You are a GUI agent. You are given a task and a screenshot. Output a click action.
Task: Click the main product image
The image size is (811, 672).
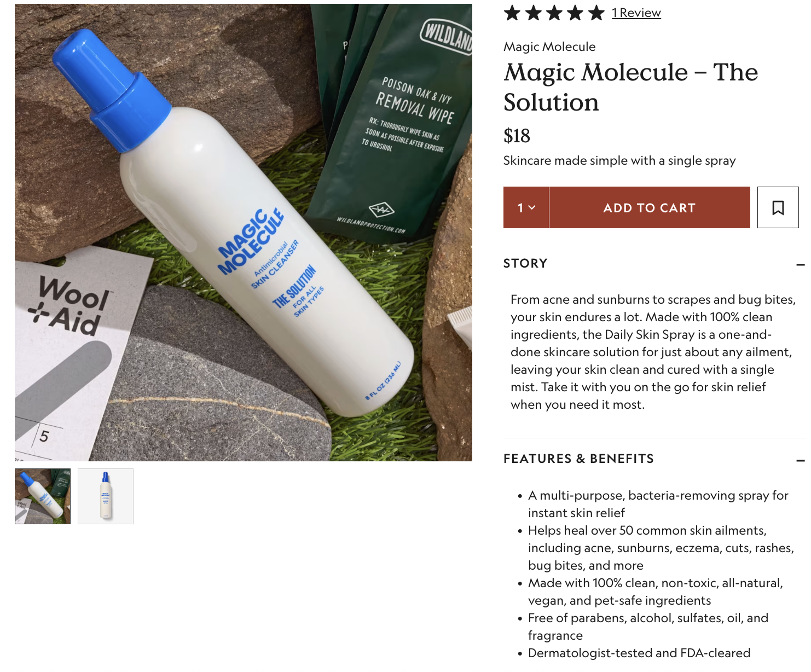(244, 233)
